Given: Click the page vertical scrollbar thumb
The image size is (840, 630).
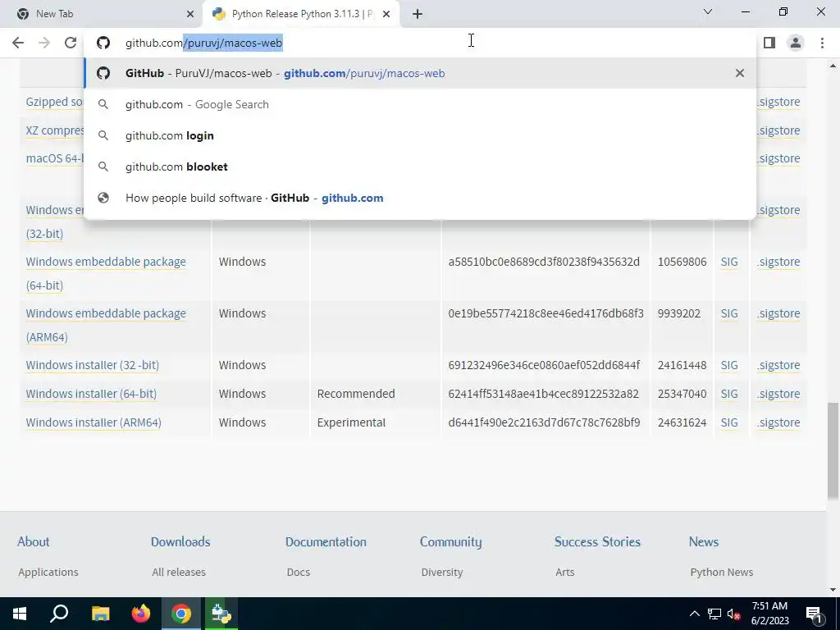Looking at the screenshot, I should tap(833, 451).
